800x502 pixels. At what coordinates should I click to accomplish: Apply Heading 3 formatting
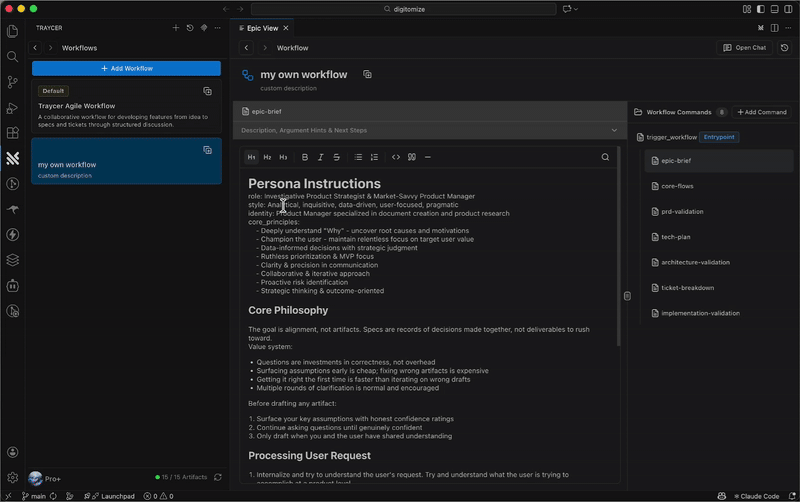pos(283,157)
